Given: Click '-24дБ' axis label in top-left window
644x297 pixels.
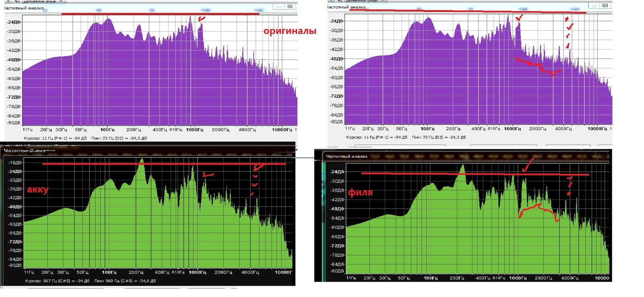Looking at the screenshot, I should [14, 22].
